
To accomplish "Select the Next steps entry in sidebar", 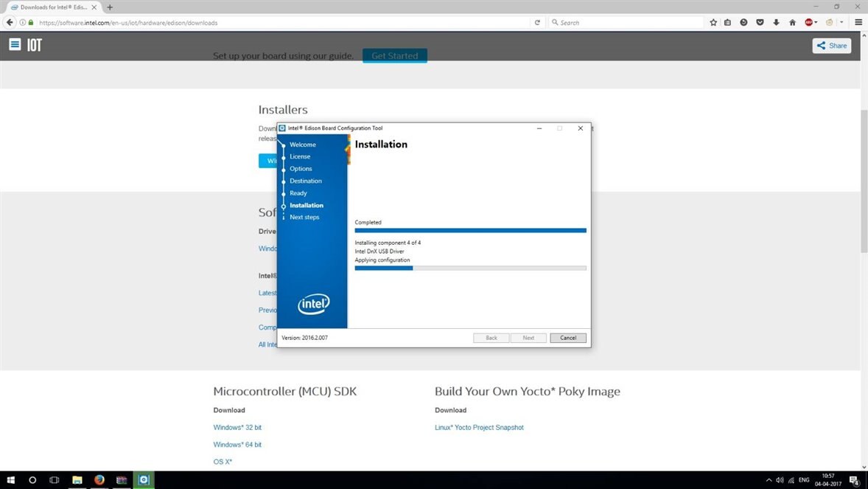I will [x=304, y=218].
